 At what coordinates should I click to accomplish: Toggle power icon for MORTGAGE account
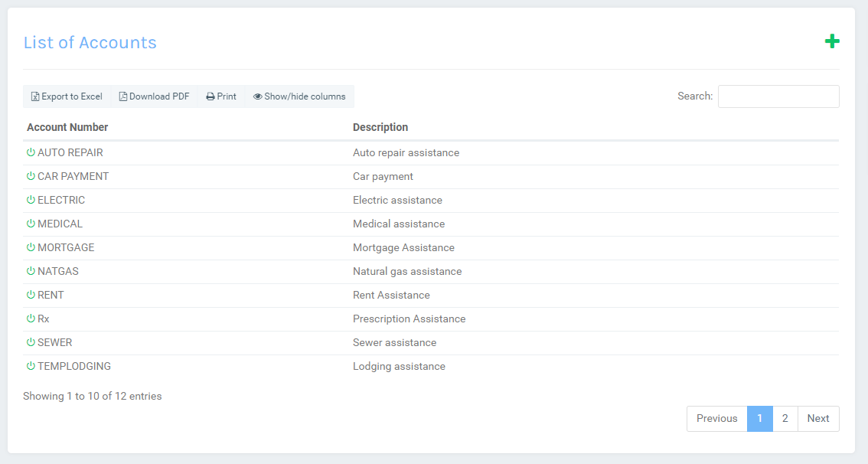[x=31, y=247]
